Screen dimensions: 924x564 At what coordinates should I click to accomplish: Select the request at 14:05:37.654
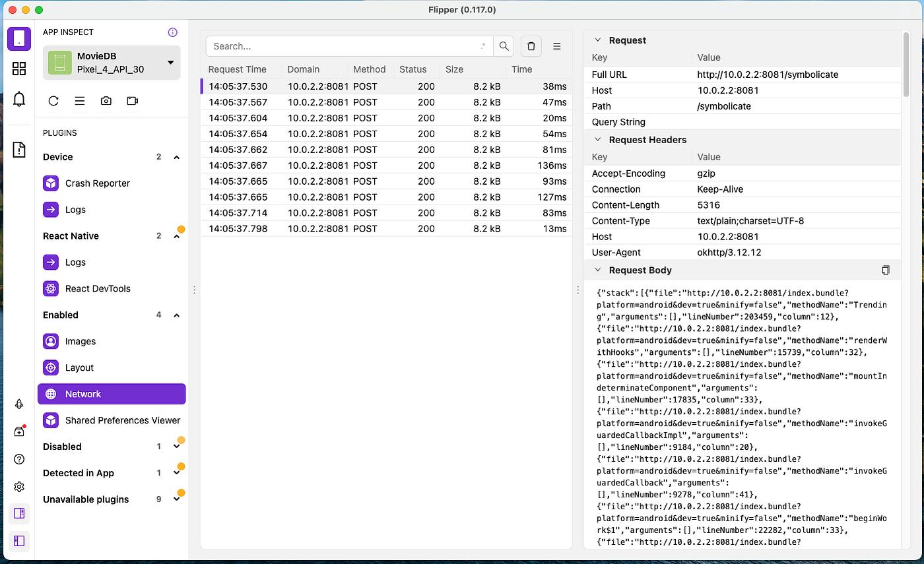coord(387,134)
